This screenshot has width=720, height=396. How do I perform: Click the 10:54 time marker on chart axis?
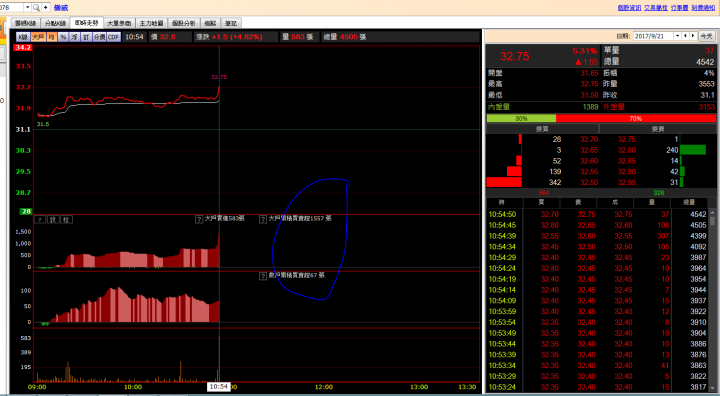pyautogui.click(x=219, y=387)
